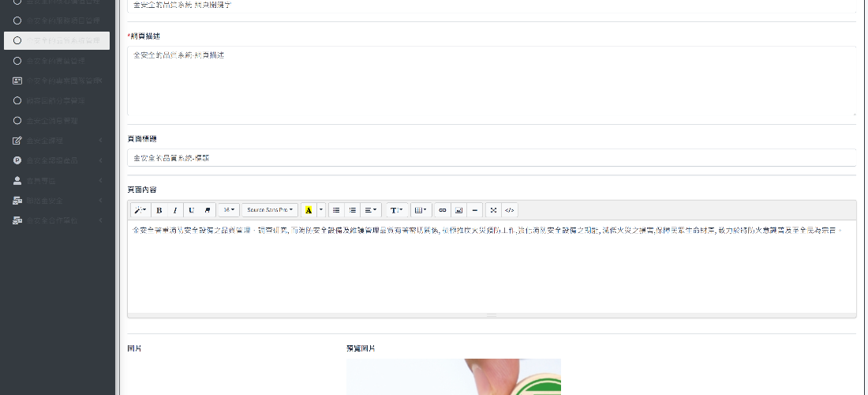The height and width of the screenshot is (395, 868).
Task: Insert an ordered numbered list
Action: (352, 210)
